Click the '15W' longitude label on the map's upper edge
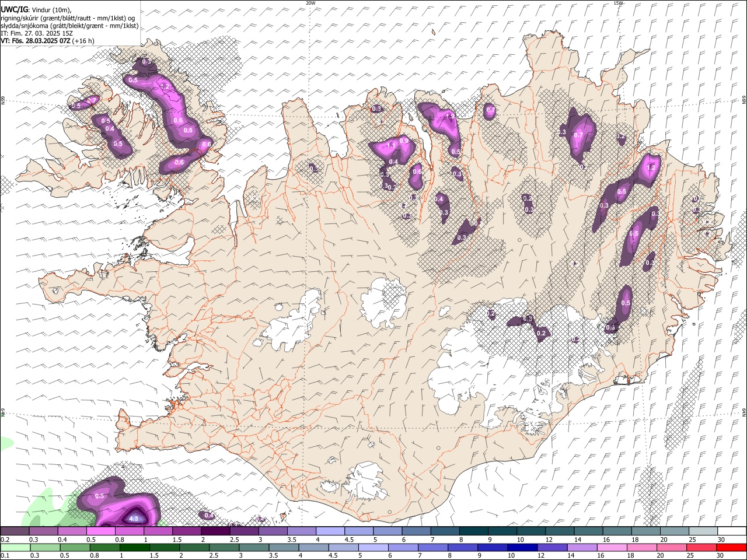This screenshot has width=747, height=560. click(x=617, y=3)
